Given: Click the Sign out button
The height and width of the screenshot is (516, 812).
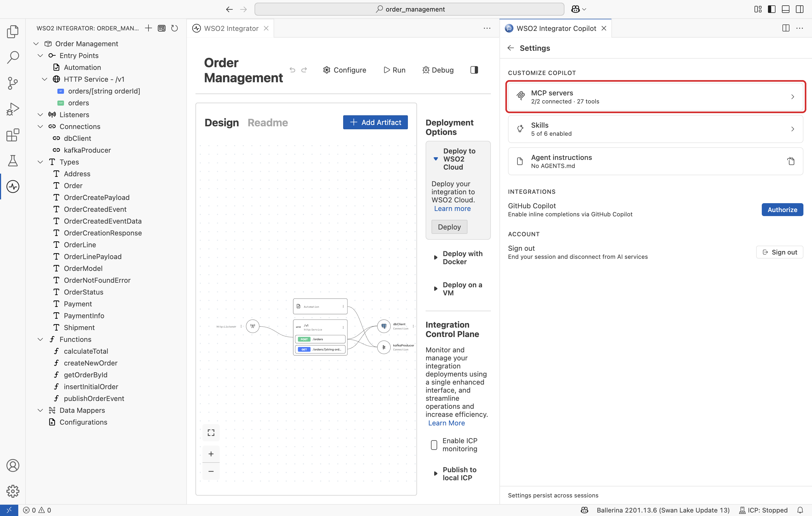Looking at the screenshot, I should [780, 252].
